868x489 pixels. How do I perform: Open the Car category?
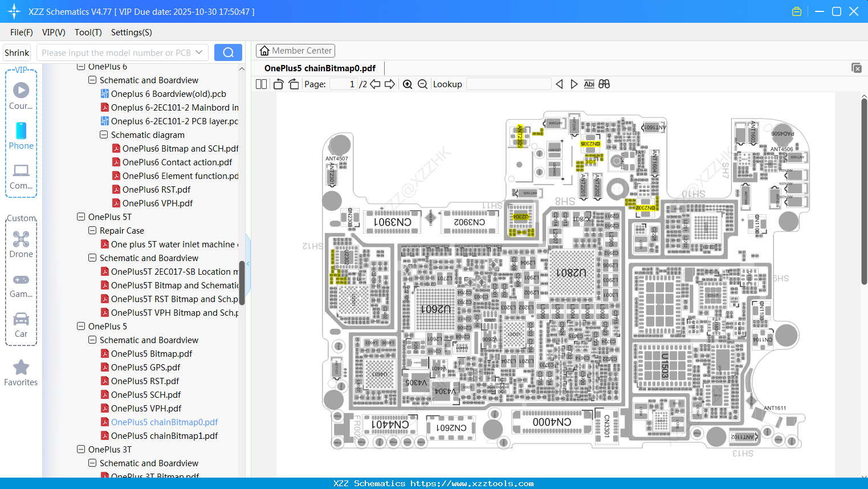pos(21,324)
